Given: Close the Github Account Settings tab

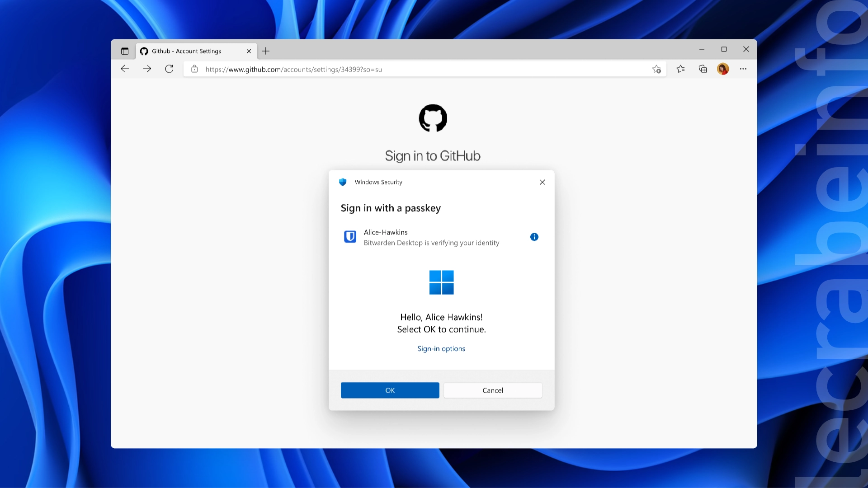Looking at the screenshot, I should (x=249, y=51).
